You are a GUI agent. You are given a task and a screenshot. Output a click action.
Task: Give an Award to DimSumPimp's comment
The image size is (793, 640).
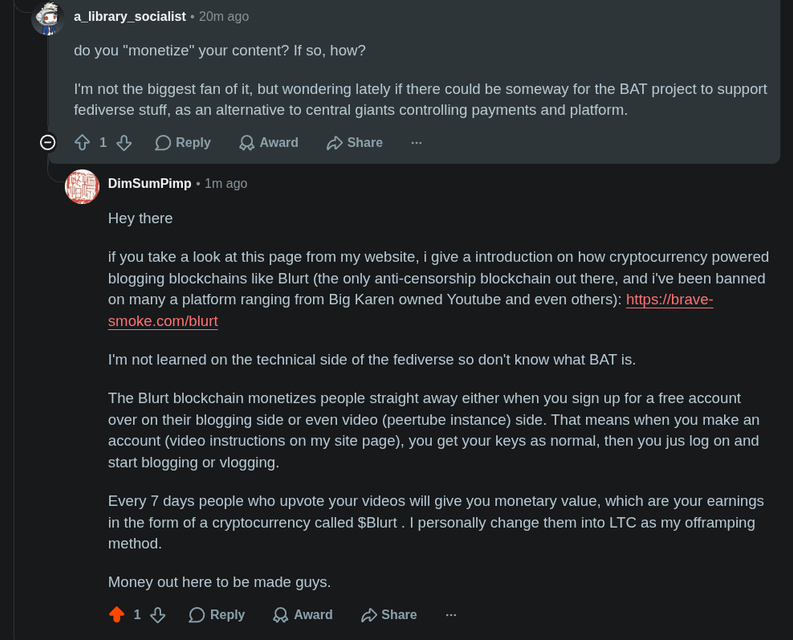coord(303,615)
